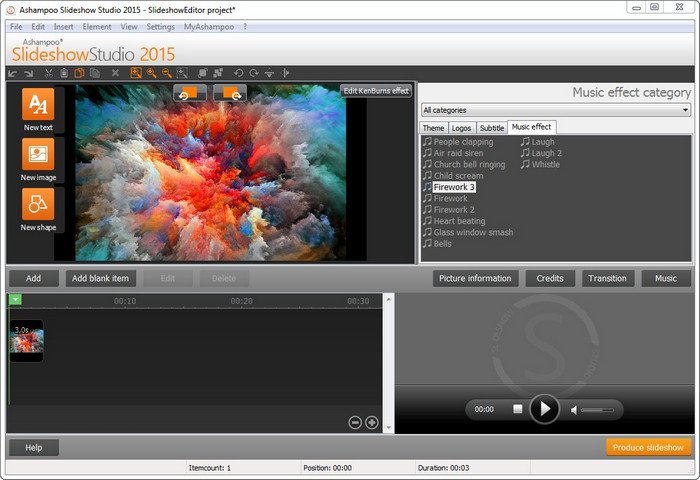Click the Add button
Viewport: 700px width, 480px height.
coord(33,278)
